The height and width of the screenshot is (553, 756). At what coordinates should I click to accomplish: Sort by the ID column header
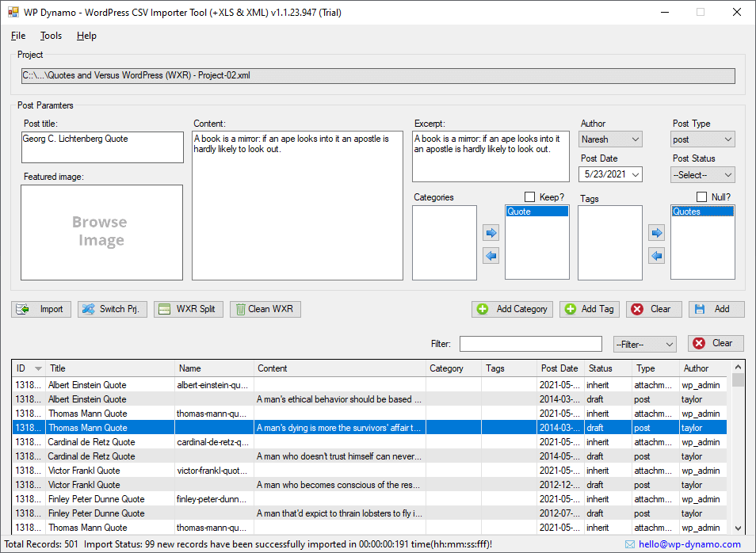[29, 368]
